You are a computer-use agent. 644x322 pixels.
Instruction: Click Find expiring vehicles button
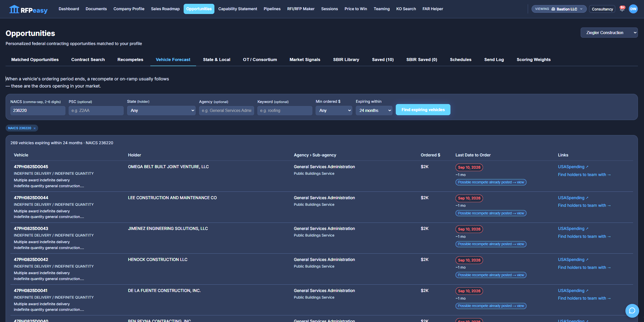pos(423,110)
